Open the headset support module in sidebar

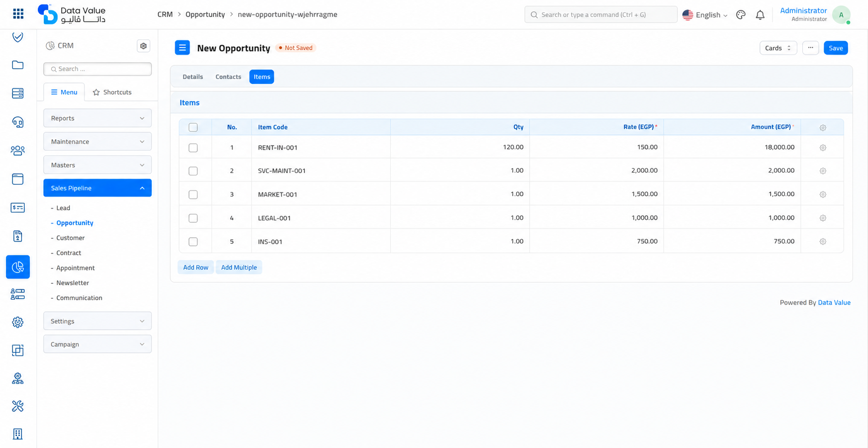(x=18, y=122)
